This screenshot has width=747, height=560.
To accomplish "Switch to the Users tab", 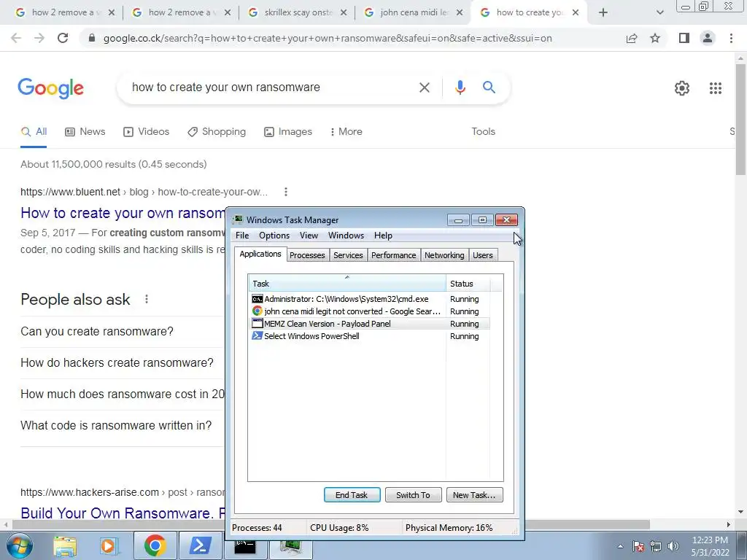I will point(483,255).
